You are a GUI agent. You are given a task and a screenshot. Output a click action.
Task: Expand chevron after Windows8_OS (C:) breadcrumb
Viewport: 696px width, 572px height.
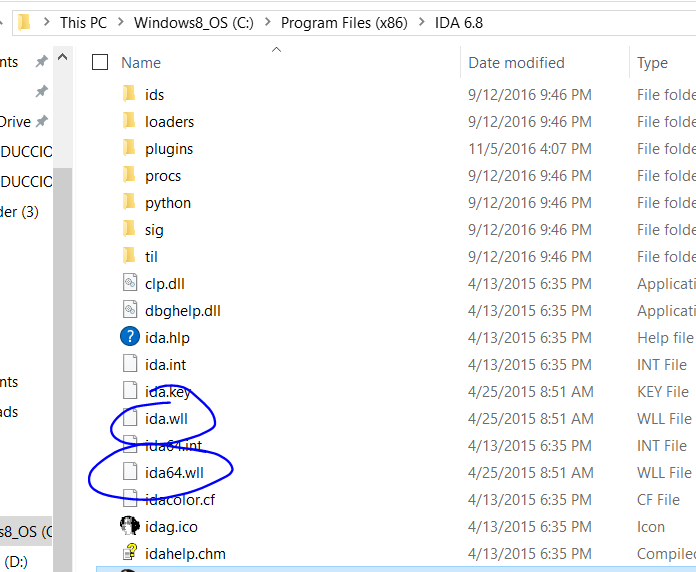point(268,22)
